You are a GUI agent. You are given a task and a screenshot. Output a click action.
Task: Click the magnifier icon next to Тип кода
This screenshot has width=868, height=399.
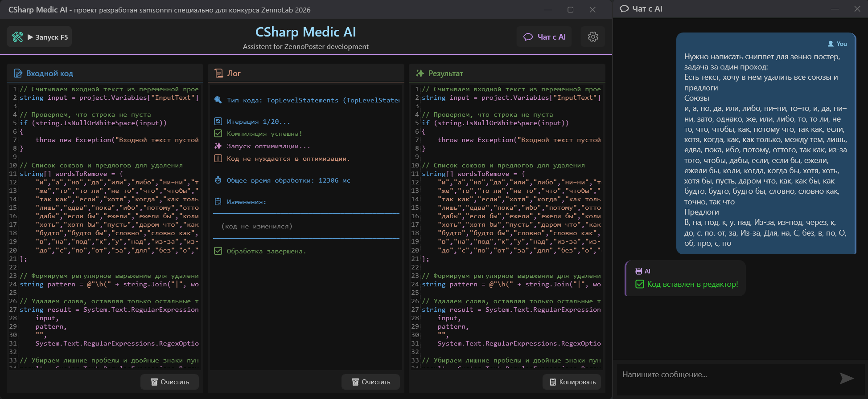click(x=218, y=100)
